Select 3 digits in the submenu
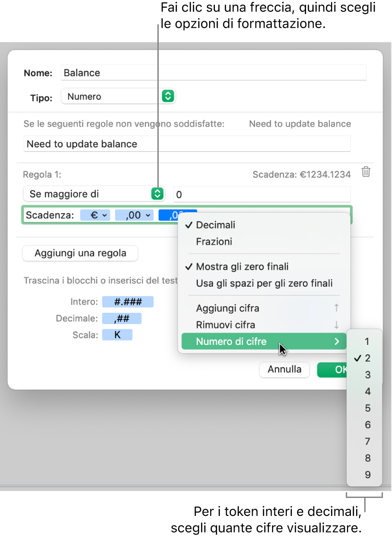Viewport: 392px width, 540px height. (x=365, y=375)
